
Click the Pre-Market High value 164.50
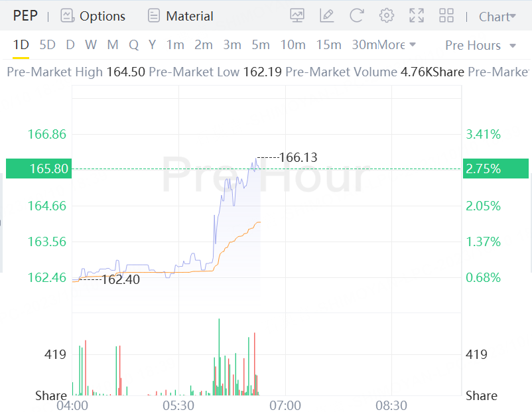pos(125,72)
